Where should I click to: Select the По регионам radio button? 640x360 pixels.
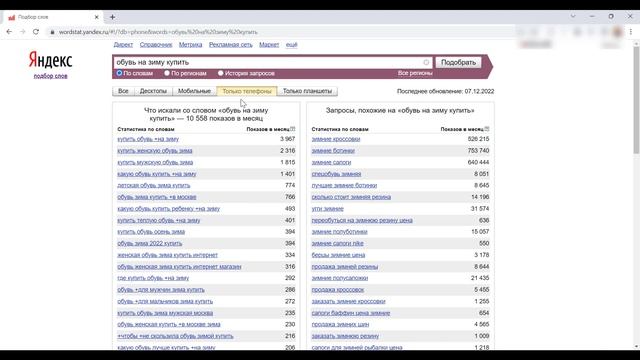coord(167,73)
